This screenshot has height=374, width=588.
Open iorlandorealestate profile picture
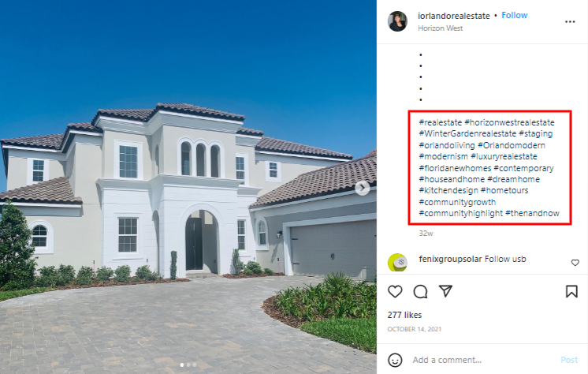[x=397, y=21]
